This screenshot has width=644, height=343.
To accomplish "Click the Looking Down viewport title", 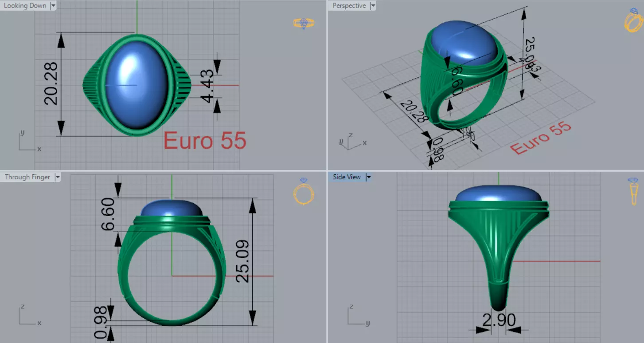I will pyautogui.click(x=25, y=6).
